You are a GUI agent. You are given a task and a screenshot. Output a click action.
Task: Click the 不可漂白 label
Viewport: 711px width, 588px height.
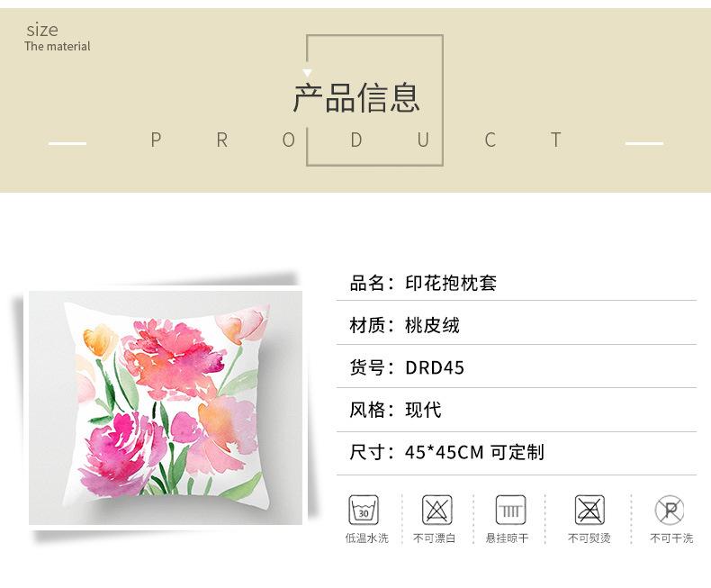click(x=434, y=538)
